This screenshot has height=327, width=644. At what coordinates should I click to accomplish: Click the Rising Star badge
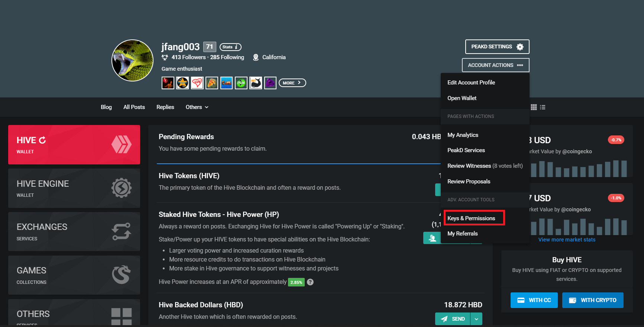pyautogui.click(x=182, y=83)
